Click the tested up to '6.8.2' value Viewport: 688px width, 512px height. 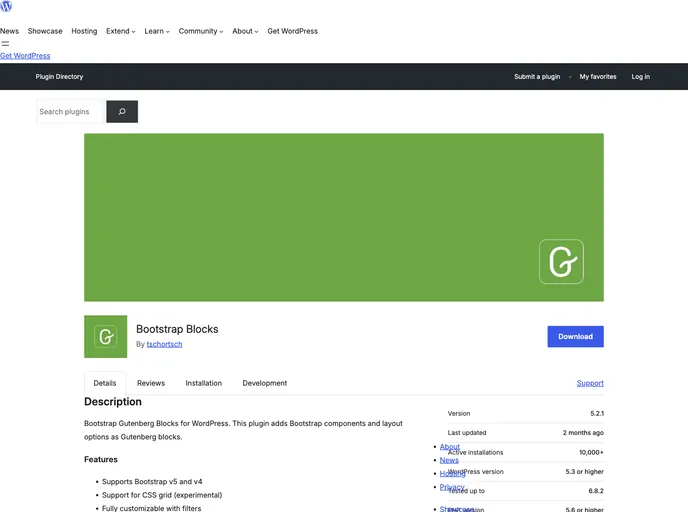point(596,491)
